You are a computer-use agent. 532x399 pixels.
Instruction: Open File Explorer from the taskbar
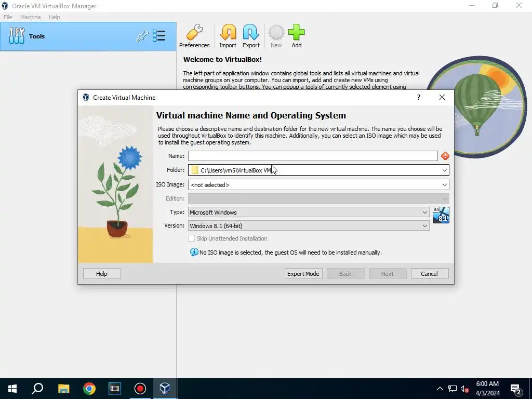tap(63, 389)
